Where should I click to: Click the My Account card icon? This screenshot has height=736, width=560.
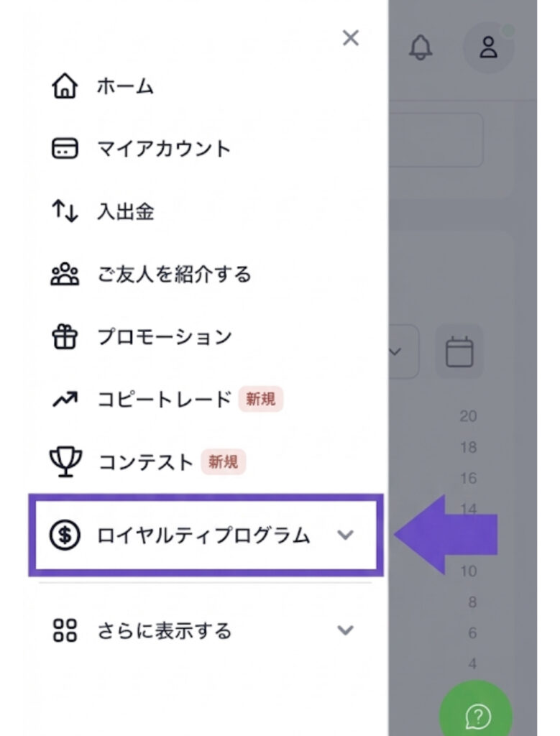65,149
